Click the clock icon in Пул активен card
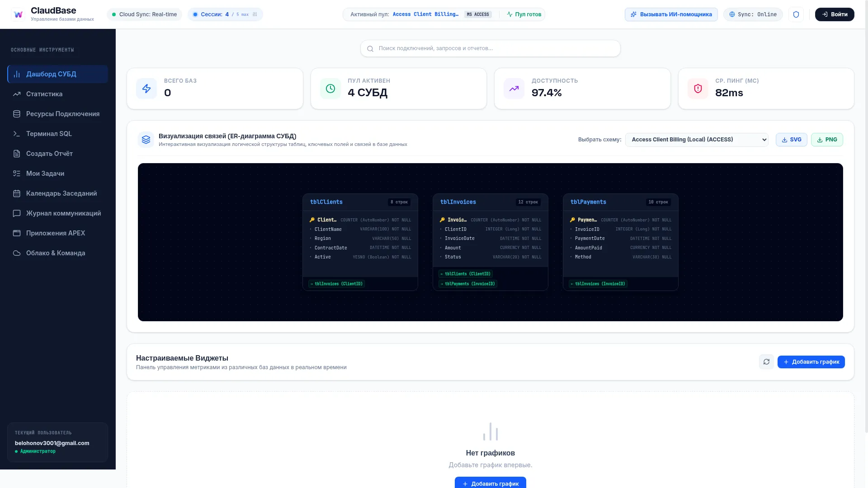The image size is (868, 488). [330, 89]
